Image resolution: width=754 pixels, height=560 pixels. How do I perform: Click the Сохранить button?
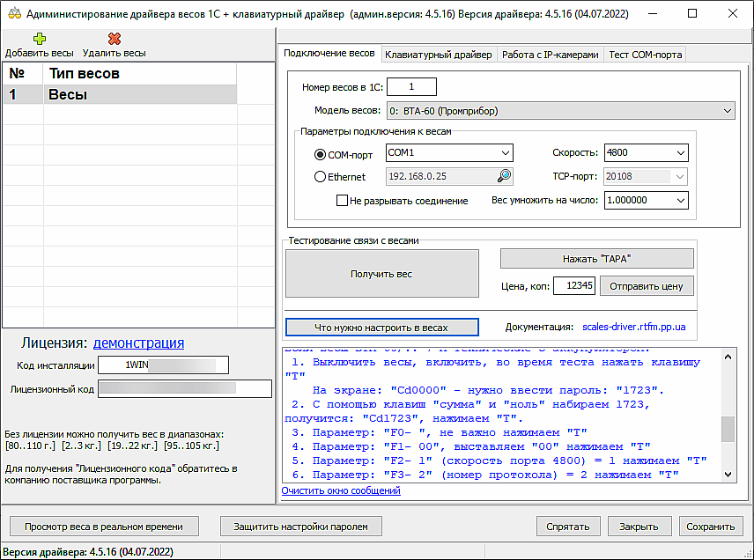coord(711,527)
